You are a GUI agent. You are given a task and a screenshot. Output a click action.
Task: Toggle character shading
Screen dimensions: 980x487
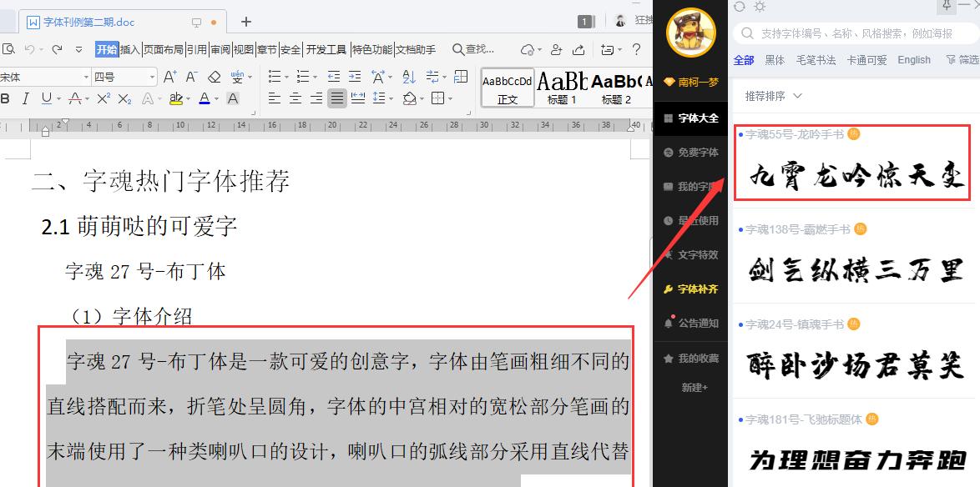coord(233,98)
